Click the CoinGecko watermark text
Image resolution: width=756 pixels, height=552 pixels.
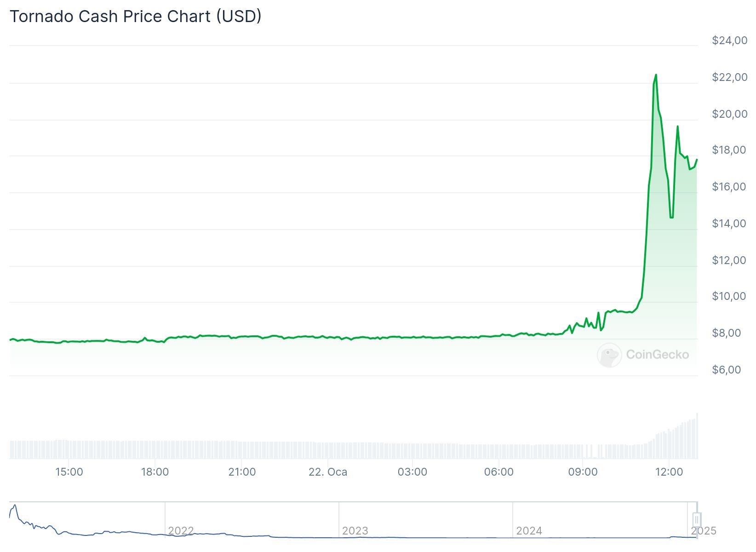(x=658, y=355)
